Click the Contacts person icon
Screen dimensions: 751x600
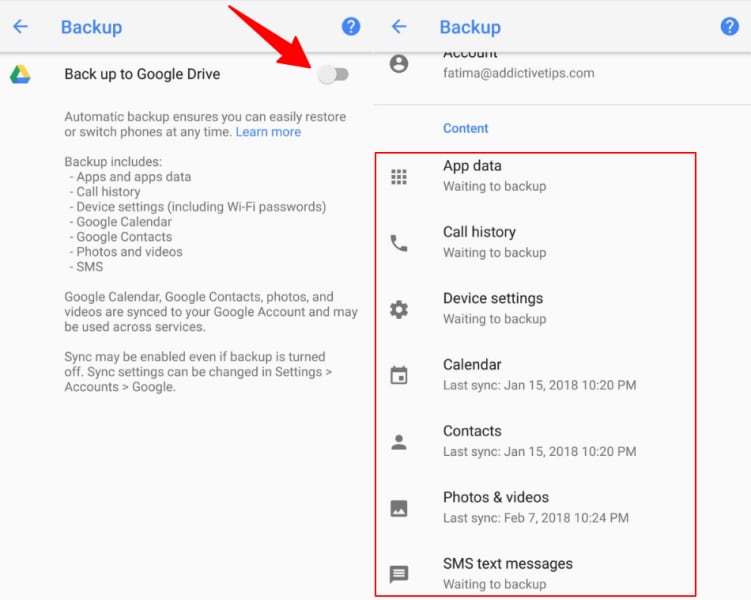coord(398,442)
